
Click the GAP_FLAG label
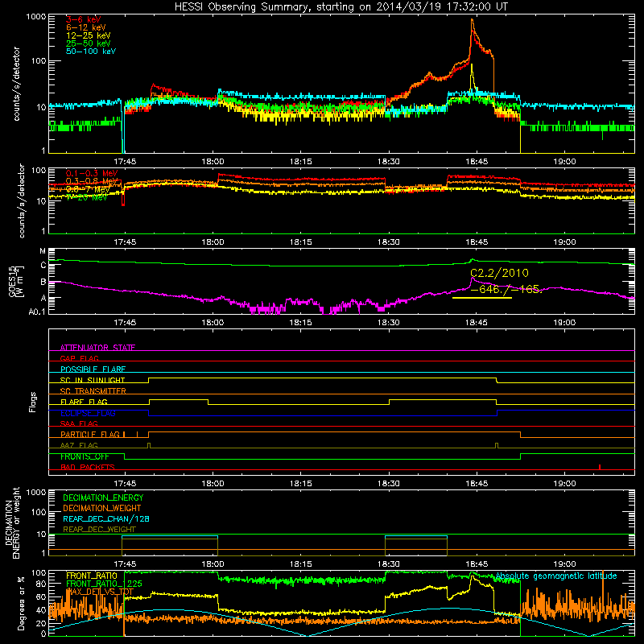[x=79, y=358]
